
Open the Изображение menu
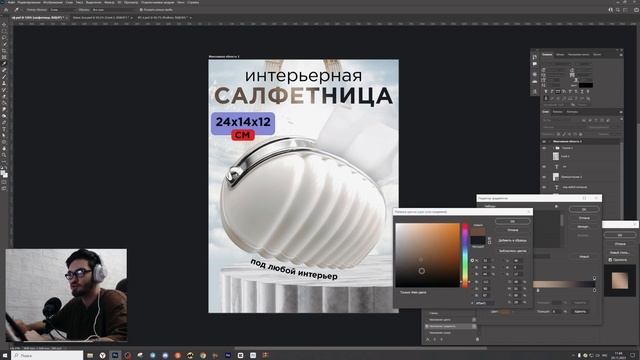pyautogui.click(x=53, y=2)
